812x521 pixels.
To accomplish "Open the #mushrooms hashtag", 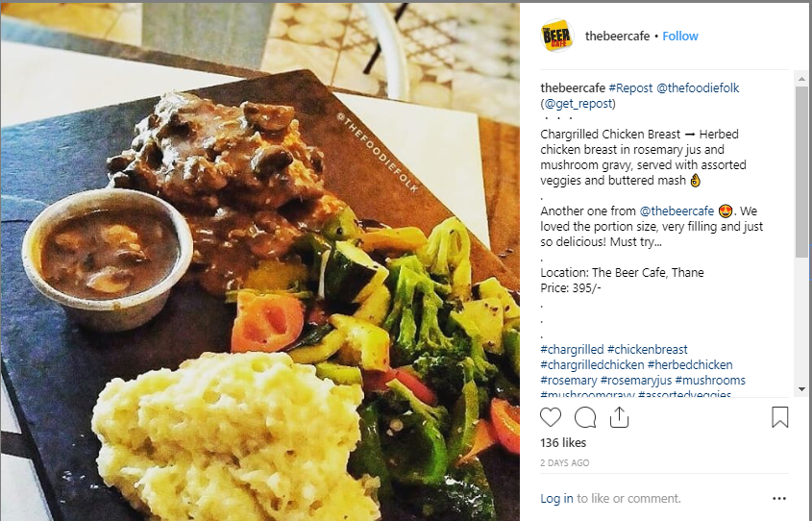I will tap(710, 380).
